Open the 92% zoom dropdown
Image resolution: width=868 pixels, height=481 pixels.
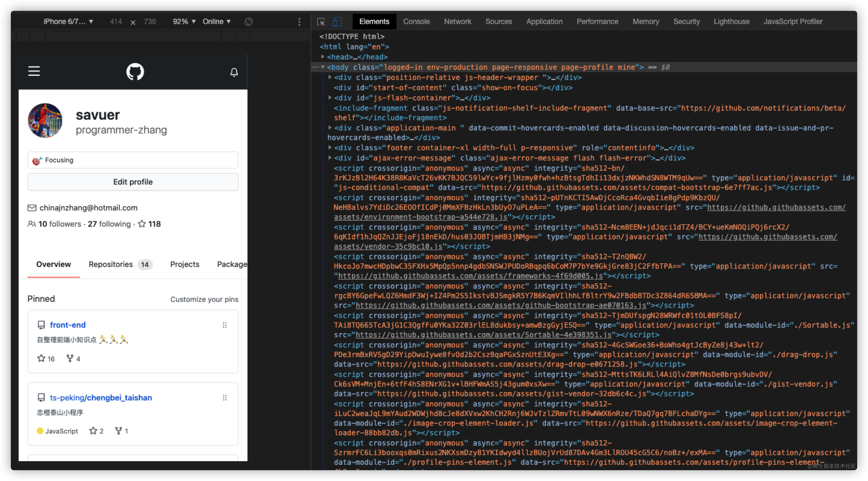pos(184,22)
